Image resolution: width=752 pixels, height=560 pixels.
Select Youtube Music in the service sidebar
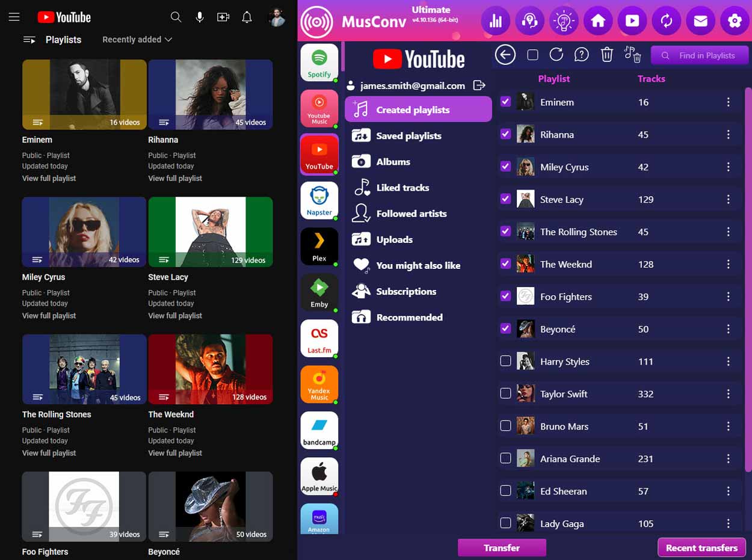[x=319, y=108]
